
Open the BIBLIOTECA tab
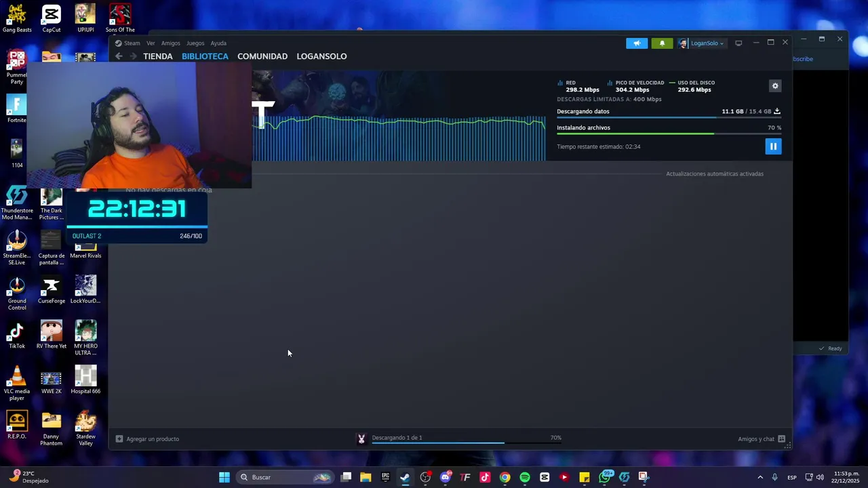205,56
